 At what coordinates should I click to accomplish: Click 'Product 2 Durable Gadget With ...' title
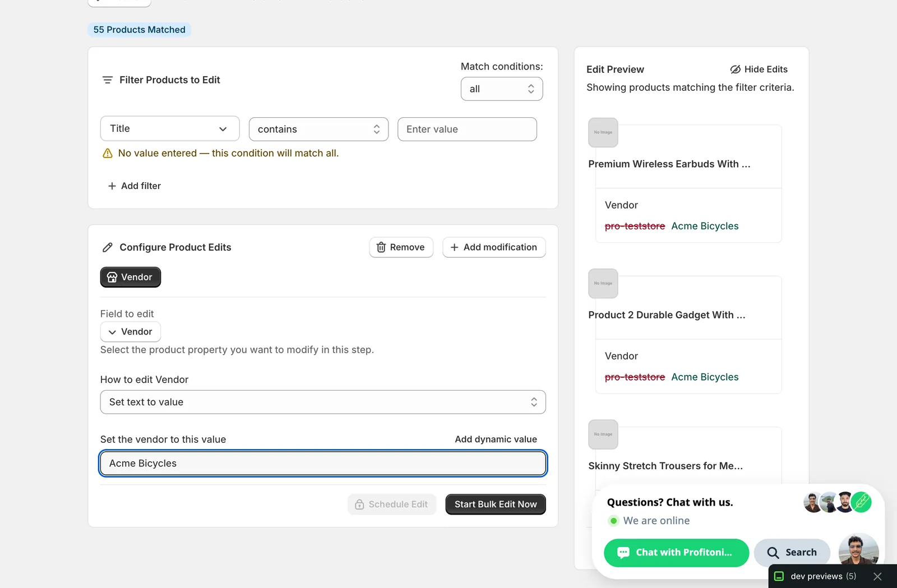[667, 315]
